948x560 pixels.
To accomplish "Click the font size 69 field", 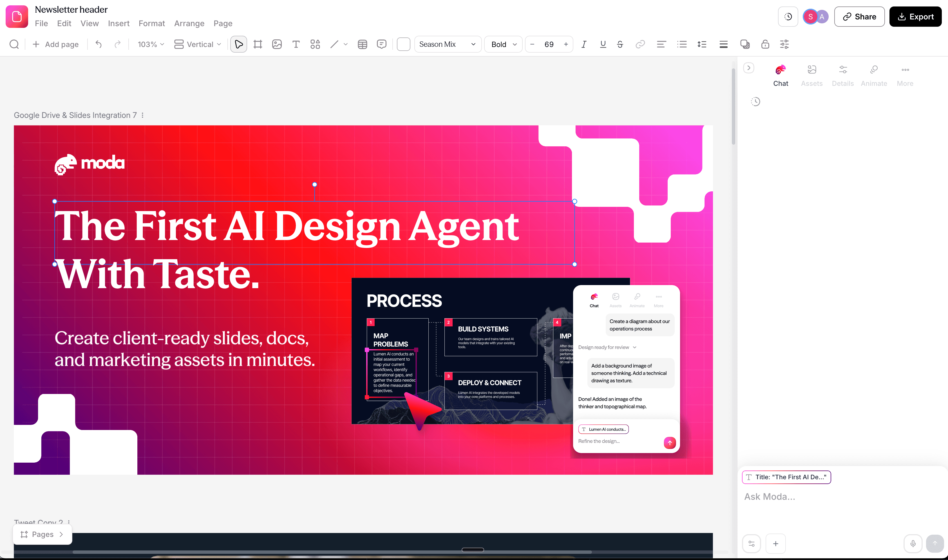I will (549, 44).
